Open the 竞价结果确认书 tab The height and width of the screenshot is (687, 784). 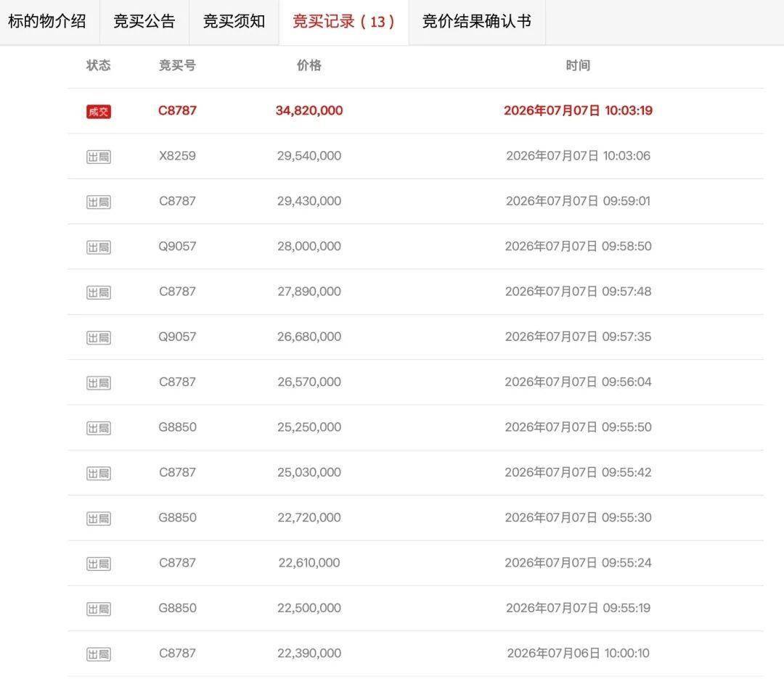point(476,22)
